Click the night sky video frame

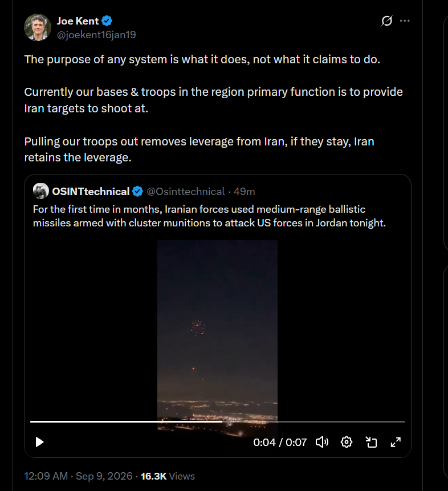217,329
